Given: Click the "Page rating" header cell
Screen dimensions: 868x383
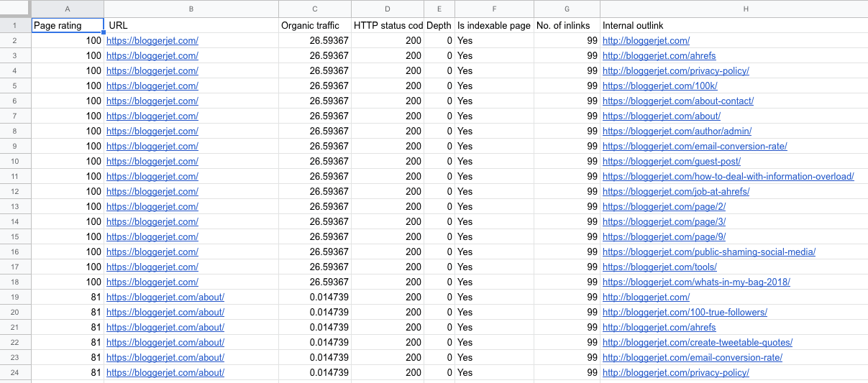Looking at the screenshot, I should tap(68, 26).
